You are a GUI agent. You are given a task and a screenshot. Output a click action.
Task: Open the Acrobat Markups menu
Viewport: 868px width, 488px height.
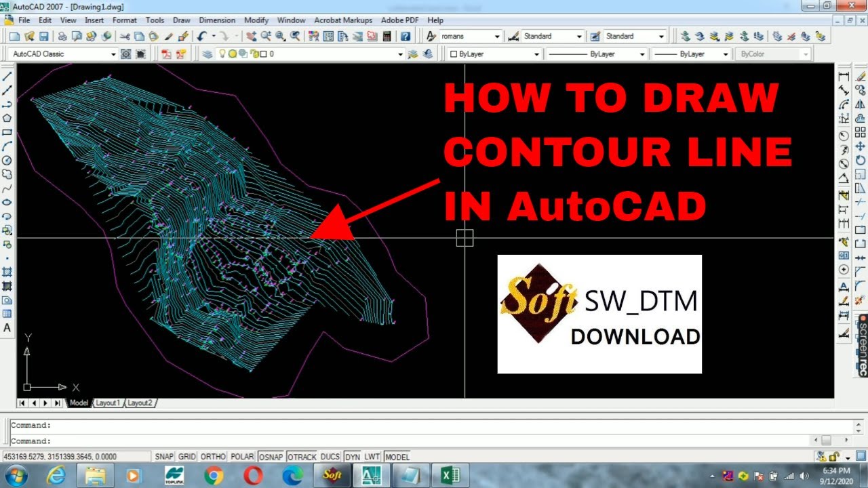[x=344, y=20]
